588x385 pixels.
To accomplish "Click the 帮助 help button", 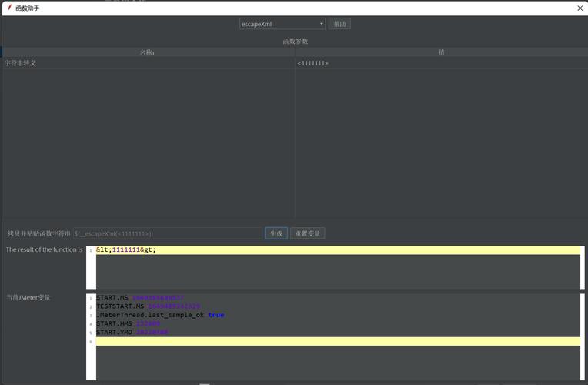I will (339, 24).
